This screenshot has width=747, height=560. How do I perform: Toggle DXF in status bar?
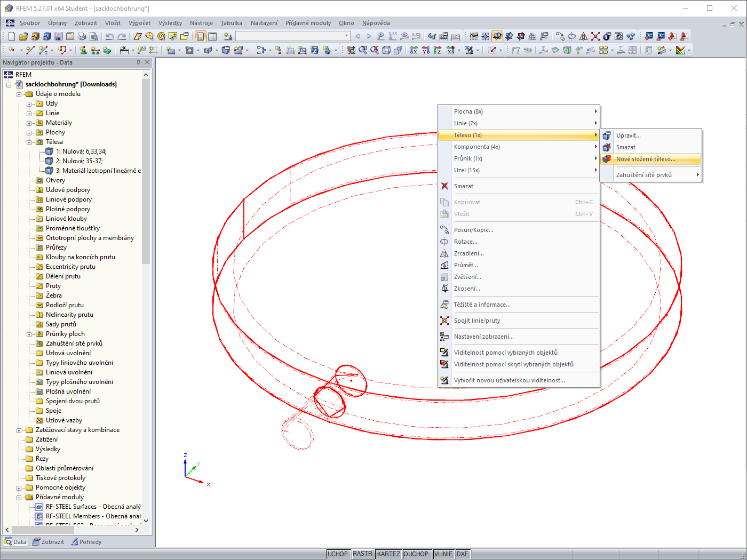coord(462,554)
